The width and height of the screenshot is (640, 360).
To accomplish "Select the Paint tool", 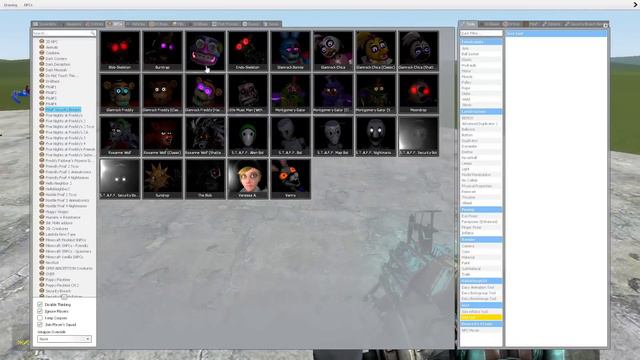I will tap(480, 263).
